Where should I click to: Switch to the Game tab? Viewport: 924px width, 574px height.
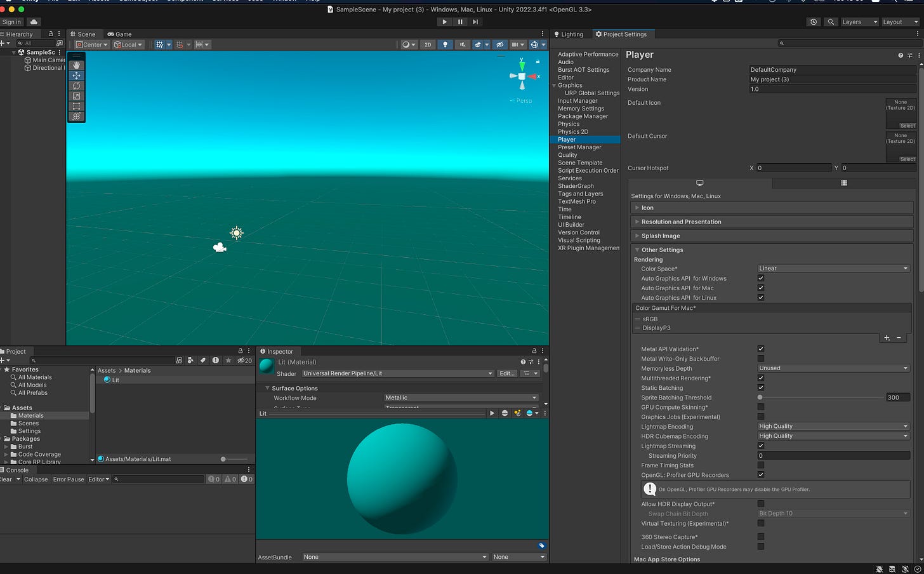[x=119, y=34]
